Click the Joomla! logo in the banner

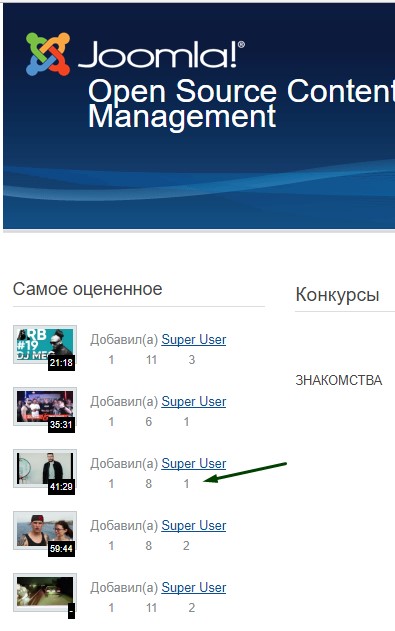pyautogui.click(x=135, y=54)
